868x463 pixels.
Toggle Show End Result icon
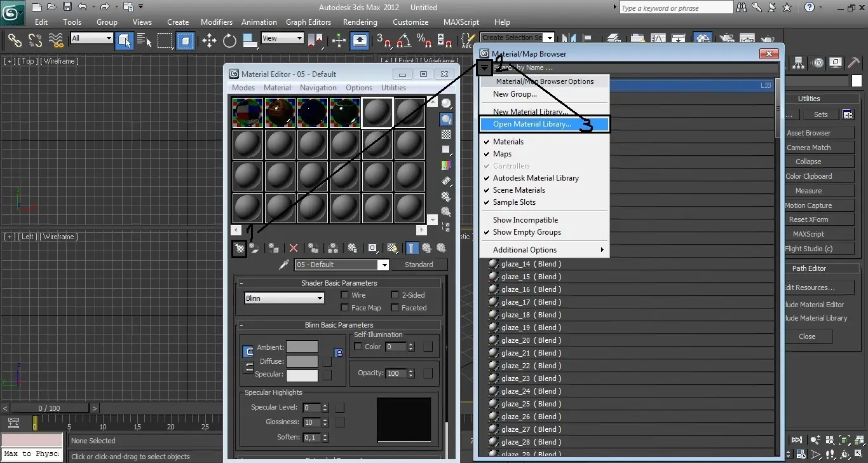coord(412,249)
